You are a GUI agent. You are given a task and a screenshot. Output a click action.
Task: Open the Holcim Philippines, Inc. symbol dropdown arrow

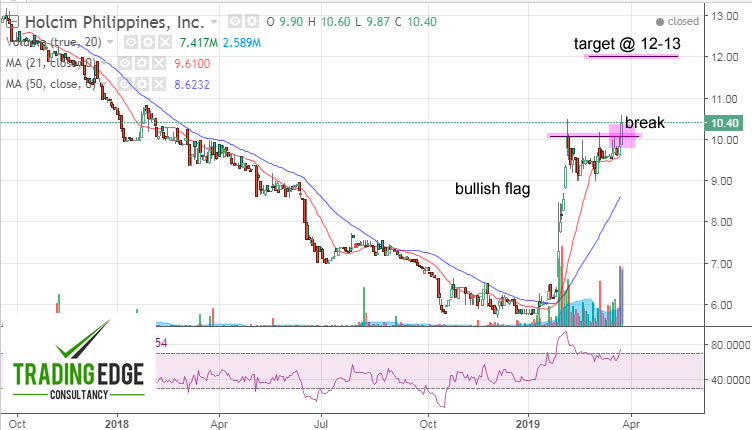coord(214,22)
